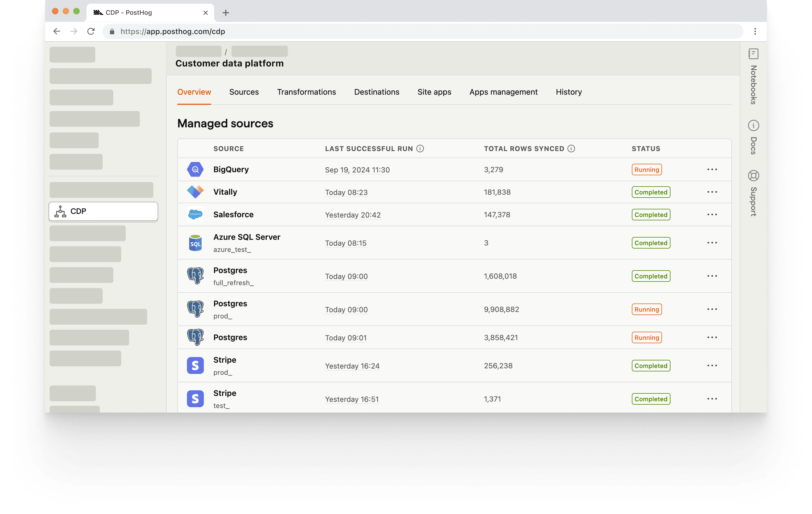Open more options for BigQuery row
The image size is (812, 514).
coord(712,170)
